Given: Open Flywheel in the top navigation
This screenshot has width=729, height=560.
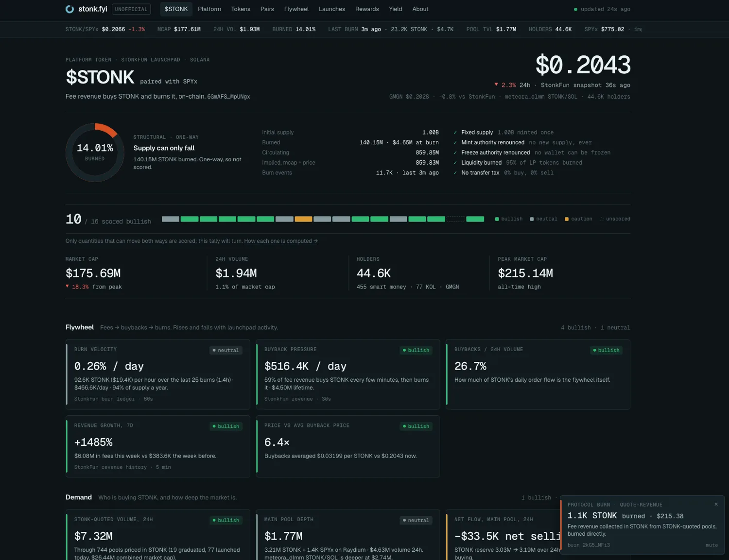Looking at the screenshot, I should coord(296,9).
